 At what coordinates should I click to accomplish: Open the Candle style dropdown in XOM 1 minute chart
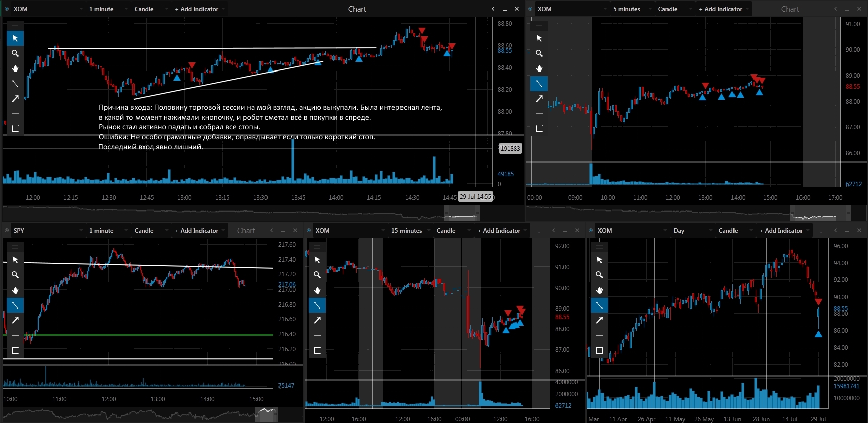click(x=151, y=9)
